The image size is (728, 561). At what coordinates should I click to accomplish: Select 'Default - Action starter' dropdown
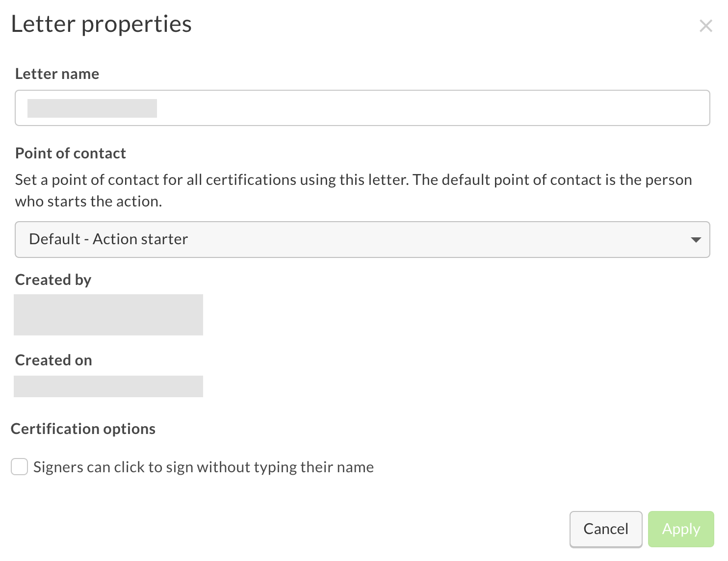[362, 239]
